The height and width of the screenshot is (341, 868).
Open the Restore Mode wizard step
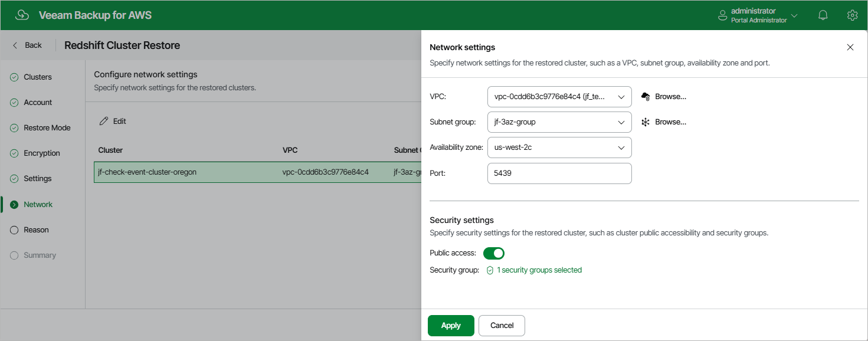click(x=47, y=128)
